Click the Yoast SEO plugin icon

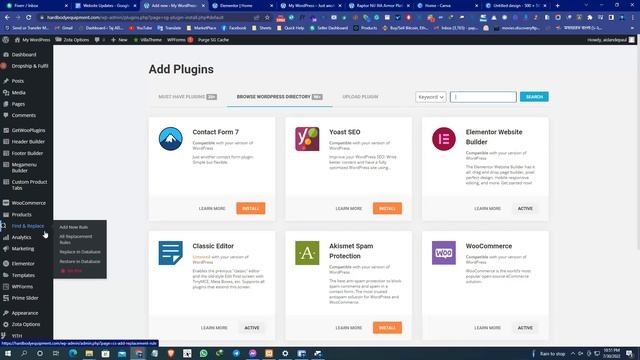[x=307, y=139]
